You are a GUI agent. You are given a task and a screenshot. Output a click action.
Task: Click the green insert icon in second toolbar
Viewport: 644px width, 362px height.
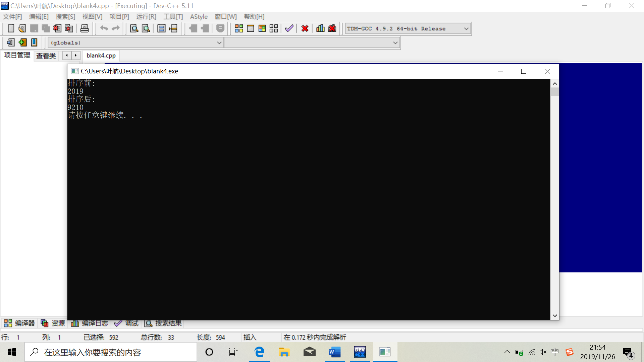click(x=22, y=43)
